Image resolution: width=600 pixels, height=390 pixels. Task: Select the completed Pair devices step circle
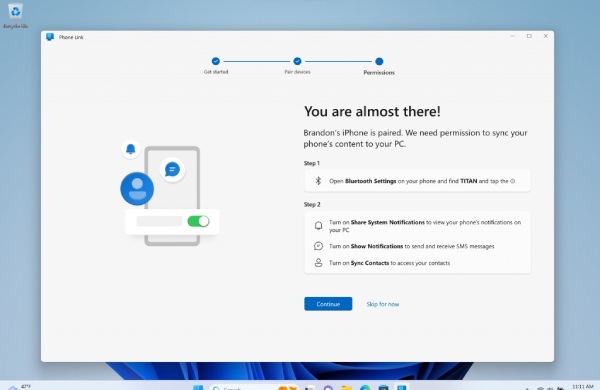pyautogui.click(x=297, y=61)
